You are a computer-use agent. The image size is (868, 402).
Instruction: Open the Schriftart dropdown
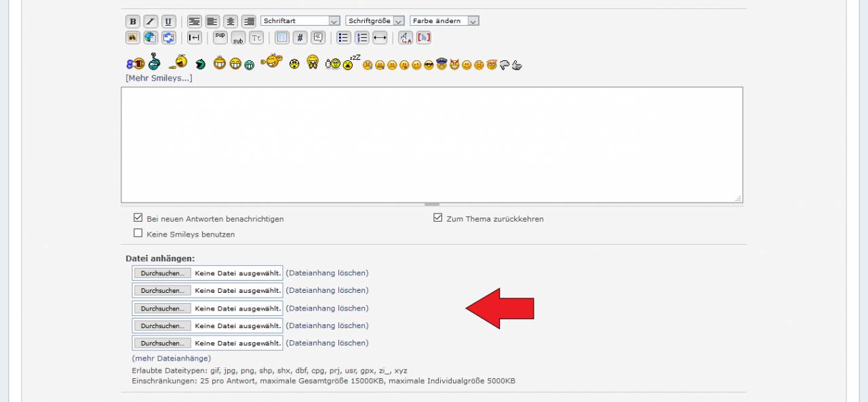(300, 21)
